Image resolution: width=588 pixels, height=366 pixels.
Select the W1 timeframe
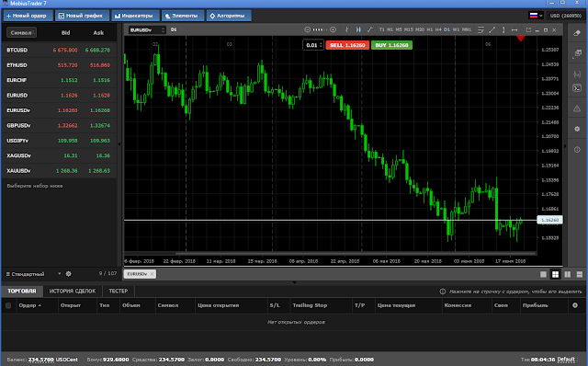(x=456, y=29)
